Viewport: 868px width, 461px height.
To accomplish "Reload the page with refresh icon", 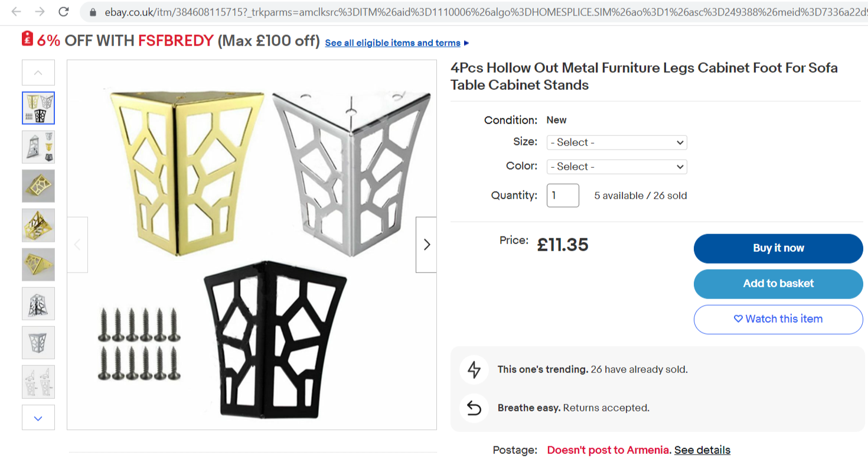I will click(x=64, y=12).
